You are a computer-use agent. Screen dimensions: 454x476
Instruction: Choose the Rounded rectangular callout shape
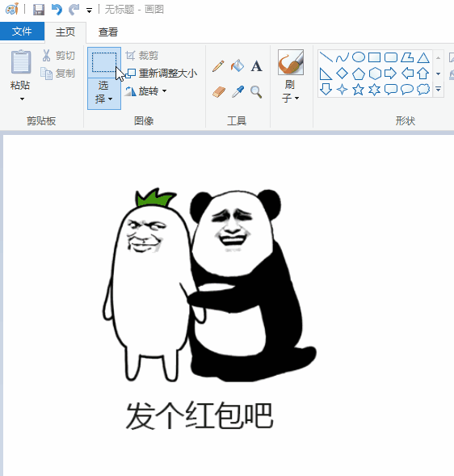391,90
